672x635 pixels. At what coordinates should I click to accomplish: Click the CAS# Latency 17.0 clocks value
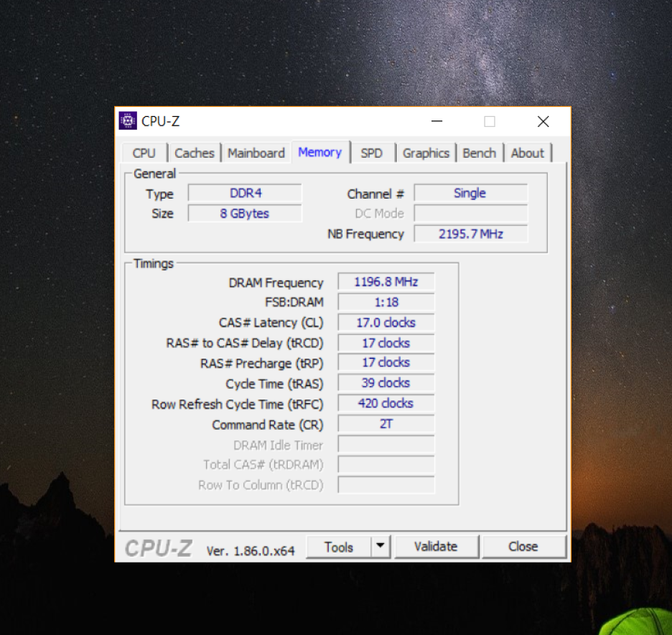[x=386, y=322]
